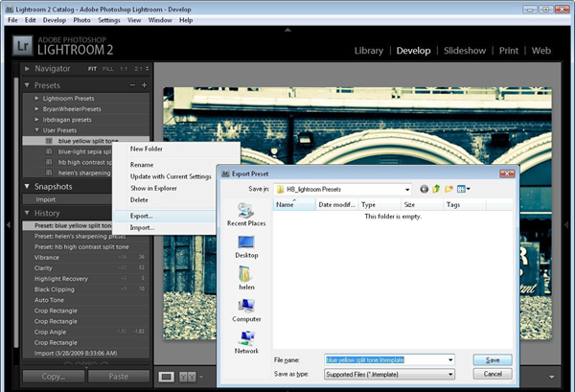Screen dimensions: 575x392
Task: Select the Vibrance history step
Action: click(x=86, y=258)
